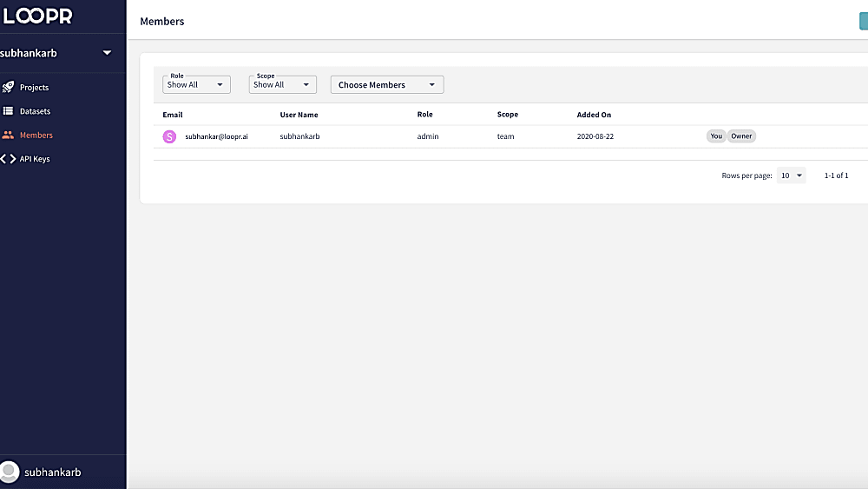The width and height of the screenshot is (868, 489).
Task: Click the bottom user profile avatar
Action: pyautogui.click(x=9, y=472)
